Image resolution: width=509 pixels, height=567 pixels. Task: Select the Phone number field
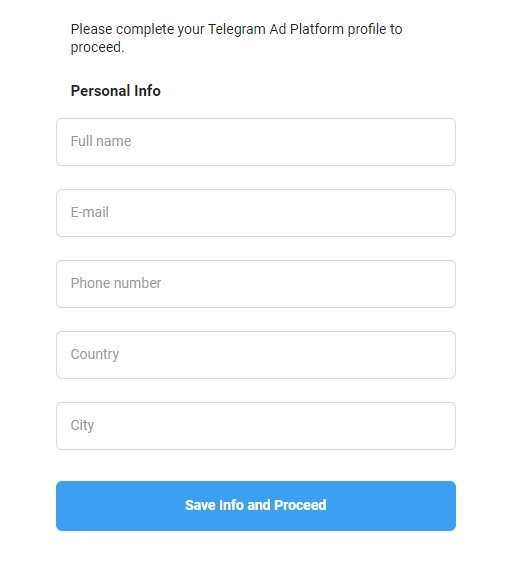[256, 284]
